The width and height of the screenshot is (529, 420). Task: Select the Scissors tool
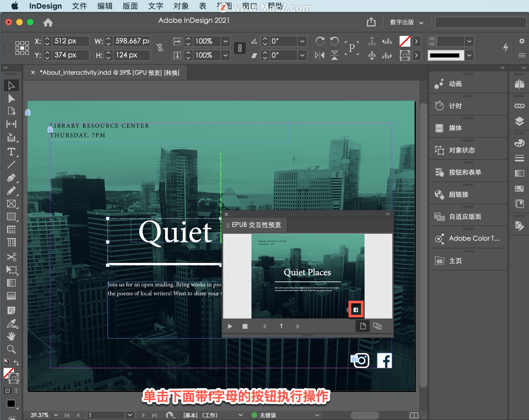[11, 257]
